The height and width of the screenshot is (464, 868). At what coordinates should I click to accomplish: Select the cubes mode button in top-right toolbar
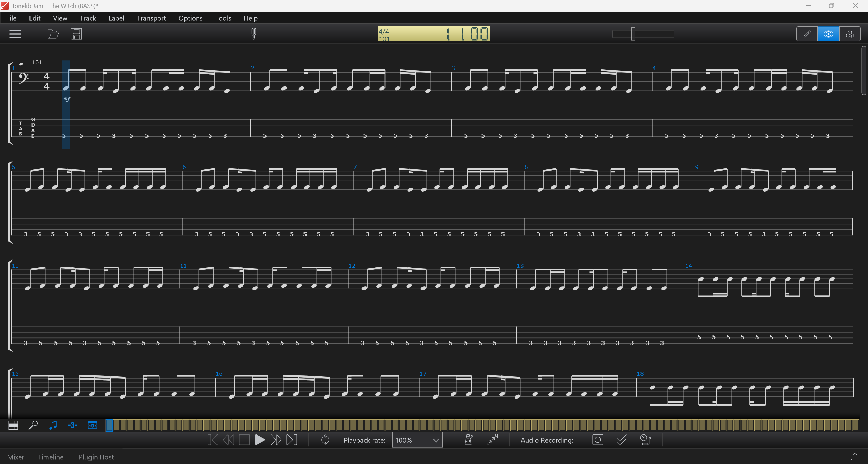tap(850, 34)
